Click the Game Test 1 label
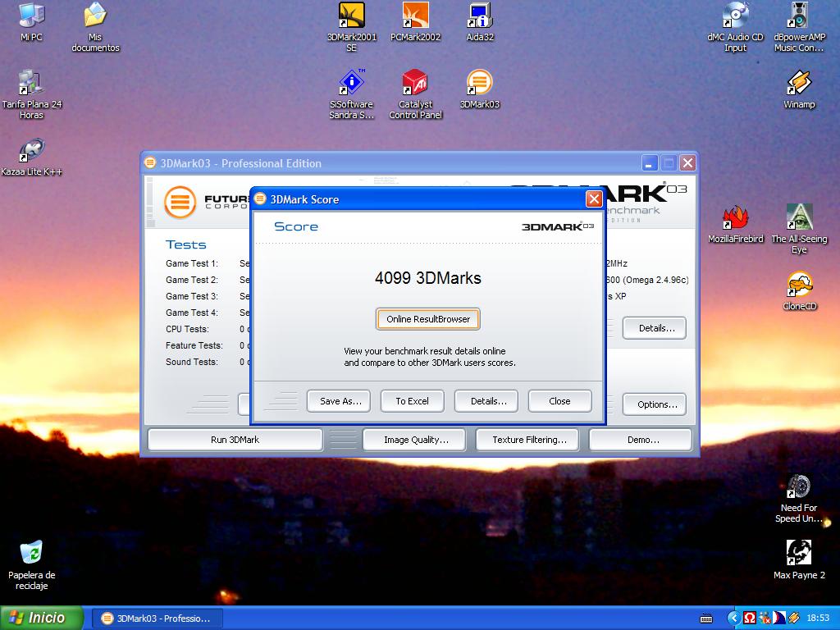 click(192, 263)
